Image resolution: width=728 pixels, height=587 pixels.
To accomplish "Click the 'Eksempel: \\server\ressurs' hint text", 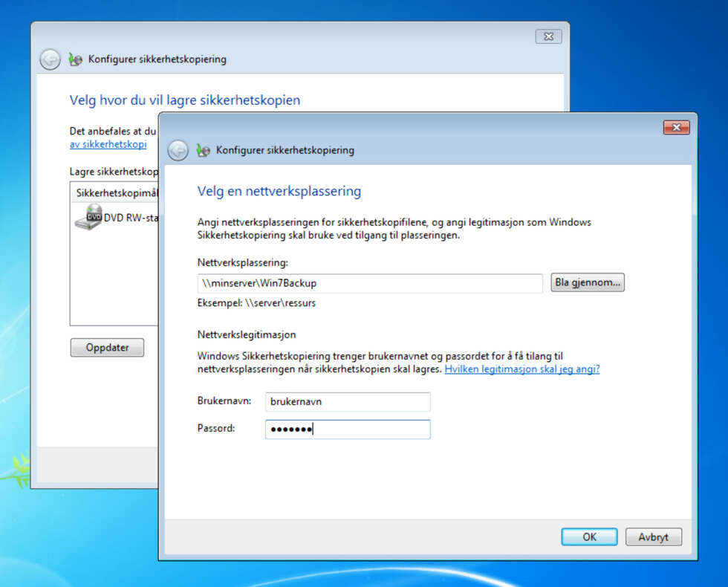I will [x=256, y=303].
